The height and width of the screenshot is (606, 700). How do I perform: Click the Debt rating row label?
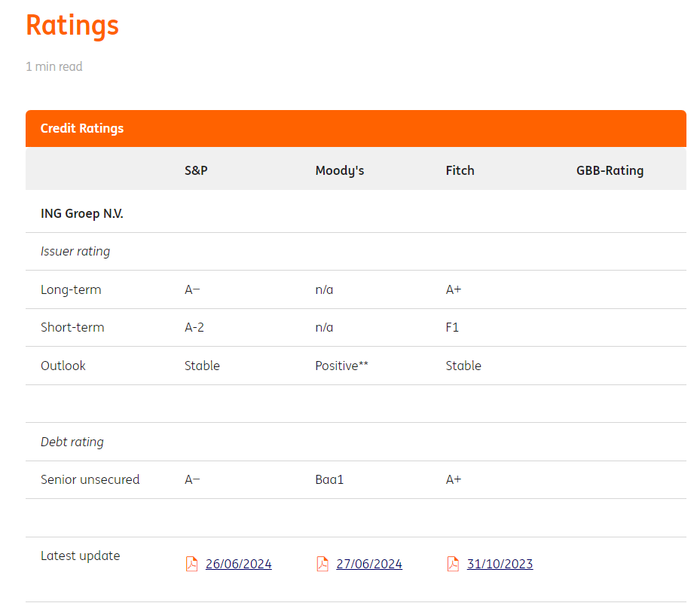[x=72, y=442]
